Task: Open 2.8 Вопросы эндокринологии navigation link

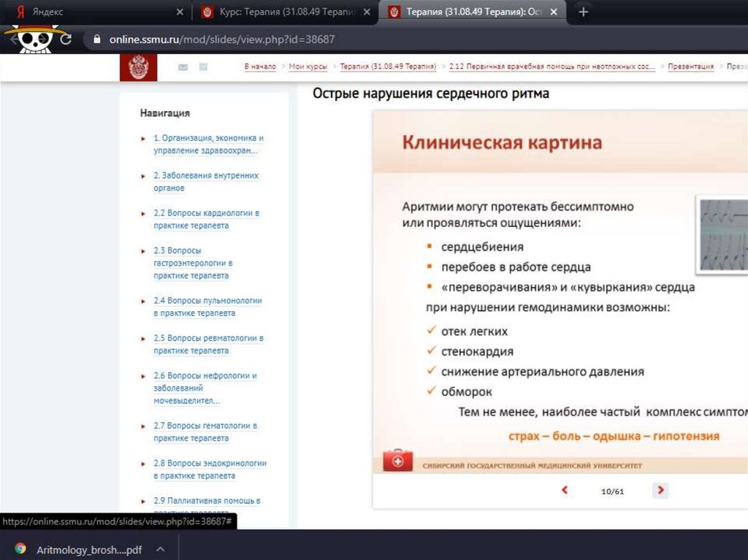Action: pos(210,469)
